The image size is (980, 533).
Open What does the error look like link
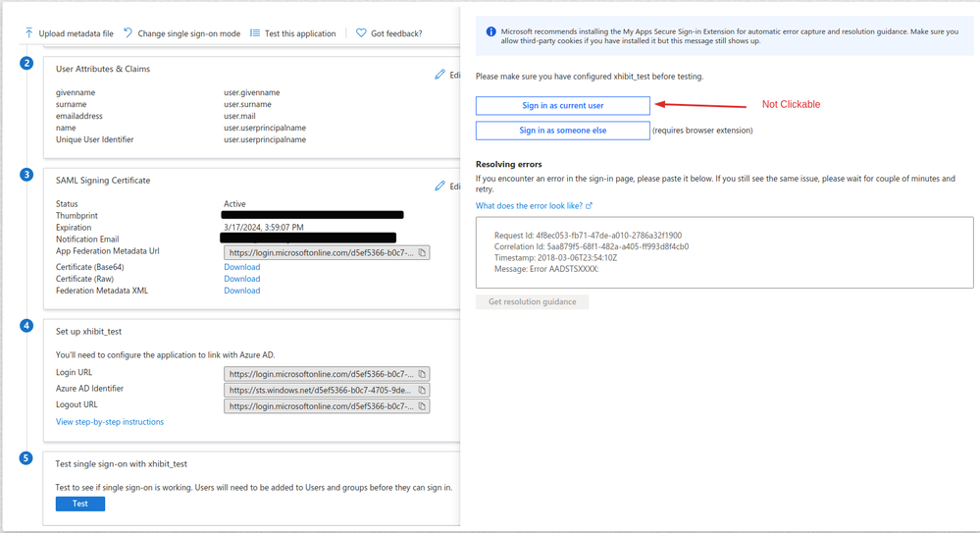pos(529,206)
